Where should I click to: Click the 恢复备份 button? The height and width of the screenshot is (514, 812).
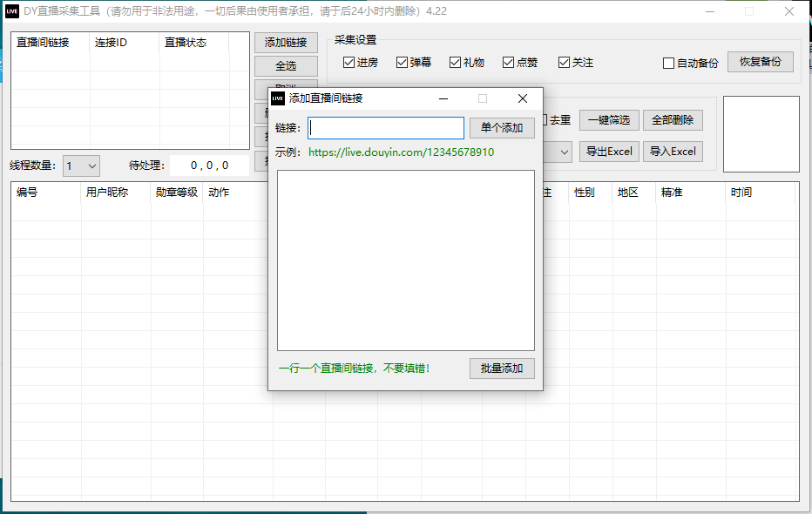click(760, 63)
